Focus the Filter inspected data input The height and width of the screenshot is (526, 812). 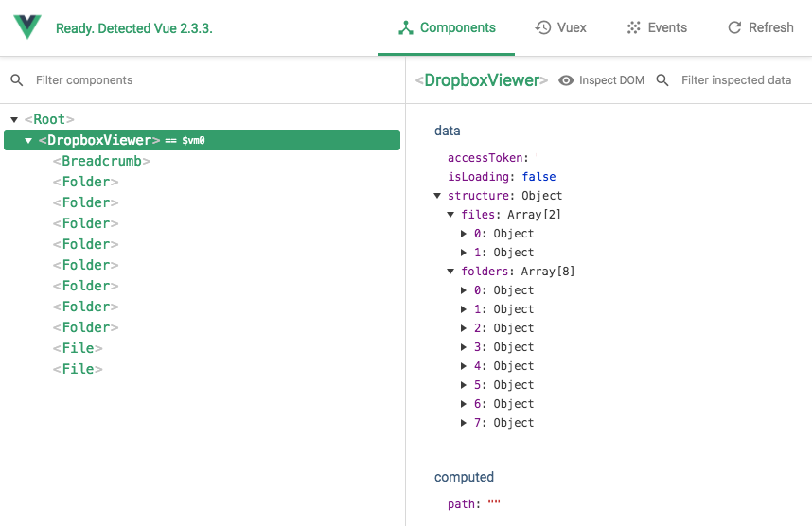(x=736, y=80)
